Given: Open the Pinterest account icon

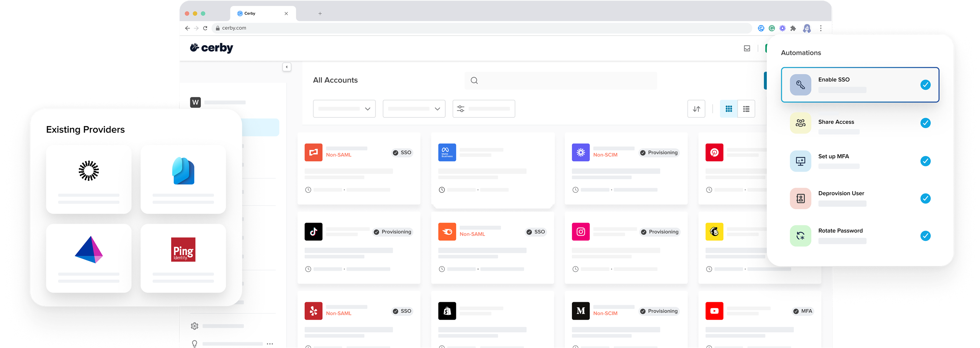Looking at the screenshot, I should (714, 152).
